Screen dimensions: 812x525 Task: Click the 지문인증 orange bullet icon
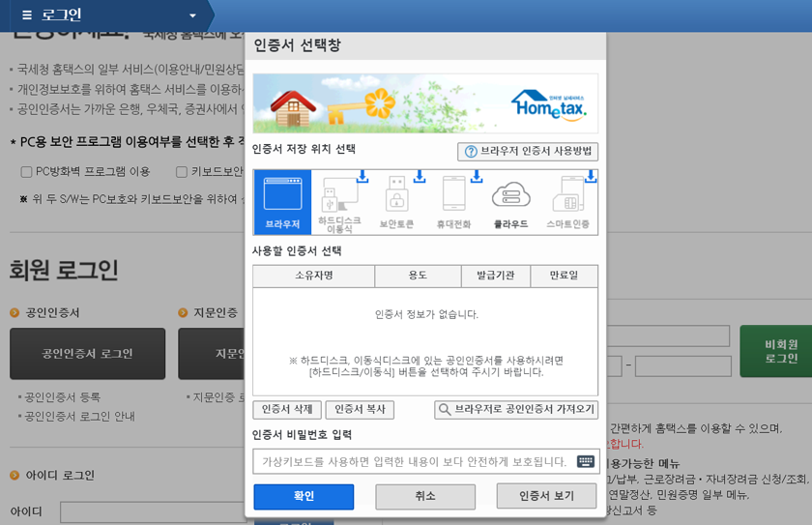(x=183, y=312)
